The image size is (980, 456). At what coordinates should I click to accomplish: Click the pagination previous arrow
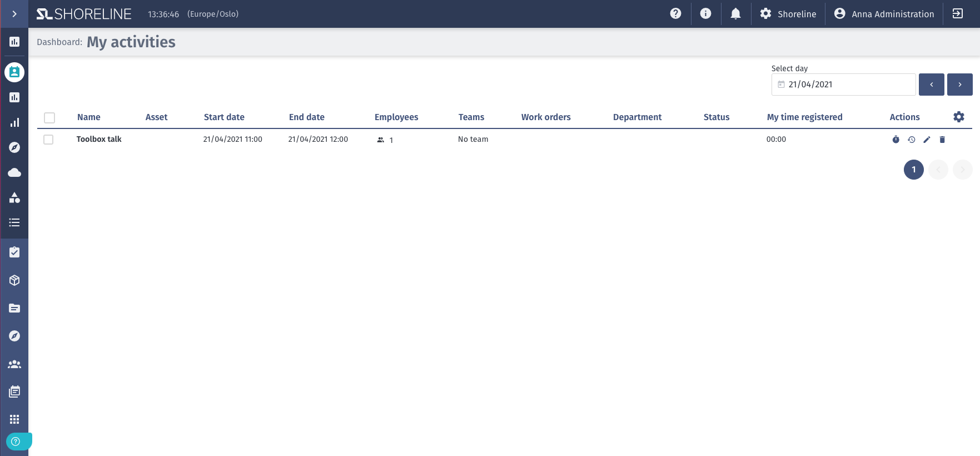tap(938, 170)
